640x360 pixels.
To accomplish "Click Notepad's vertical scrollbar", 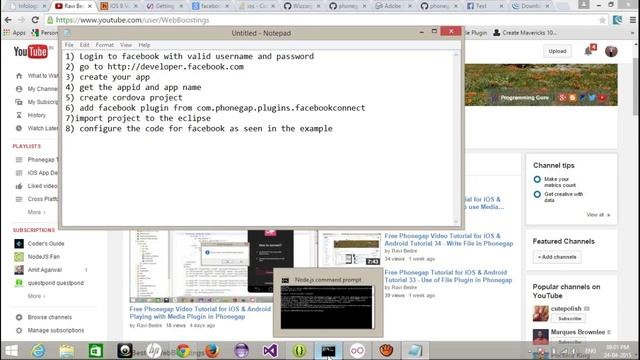I will click(457, 138).
